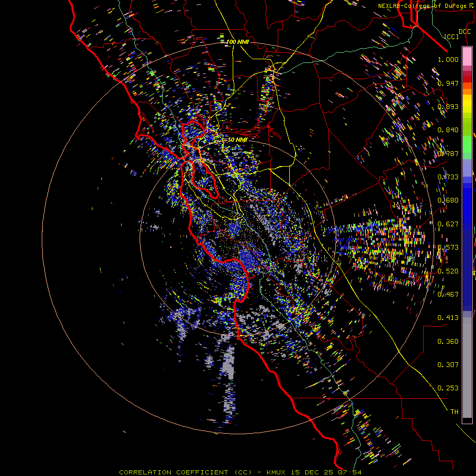Image resolution: width=476 pixels, height=476 pixels.
Task: Click the 0.360 legend value
Action: click(x=448, y=342)
